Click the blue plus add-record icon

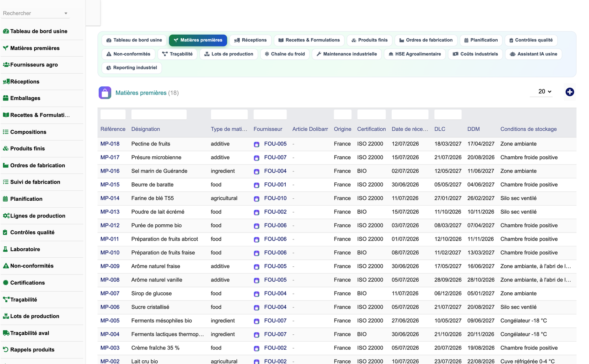click(569, 92)
